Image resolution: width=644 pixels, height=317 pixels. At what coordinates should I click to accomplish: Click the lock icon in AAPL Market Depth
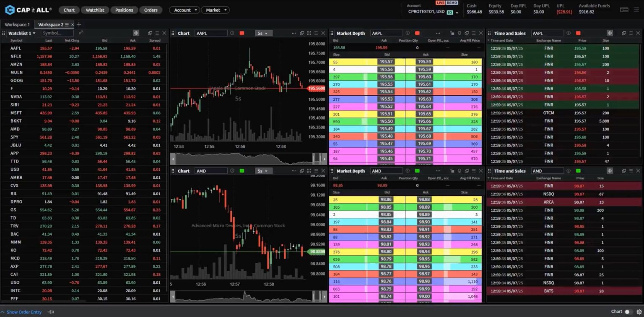click(452, 33)
